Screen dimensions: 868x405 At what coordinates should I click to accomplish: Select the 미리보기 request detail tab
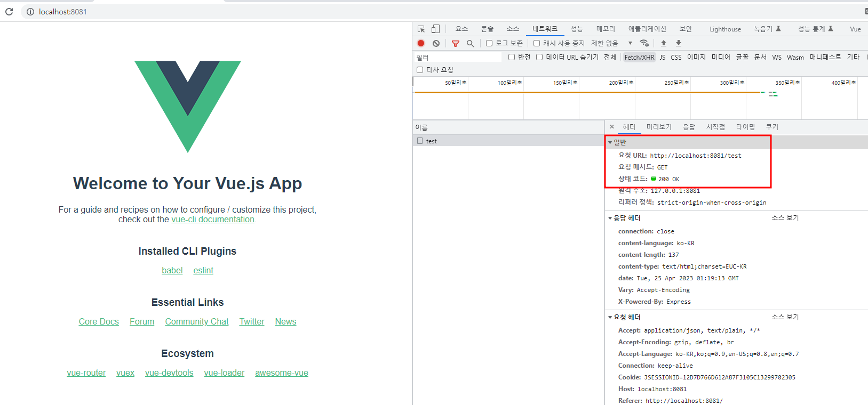659,127
